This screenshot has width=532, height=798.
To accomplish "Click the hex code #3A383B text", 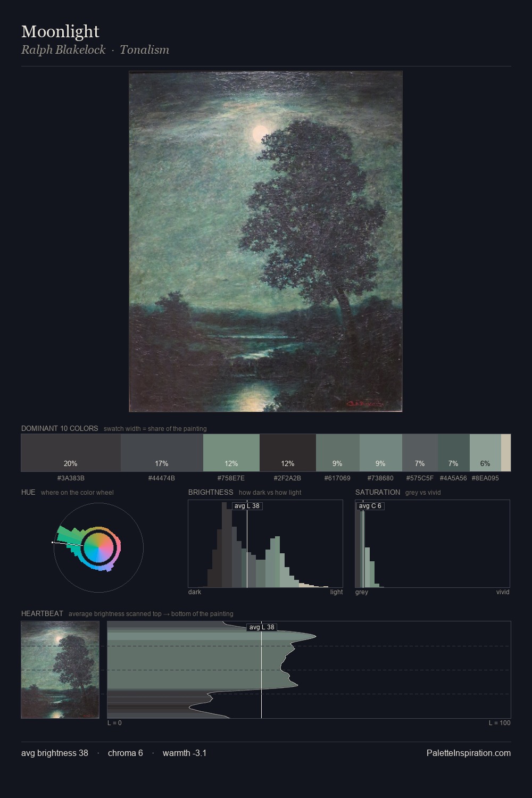I will 71,478.
